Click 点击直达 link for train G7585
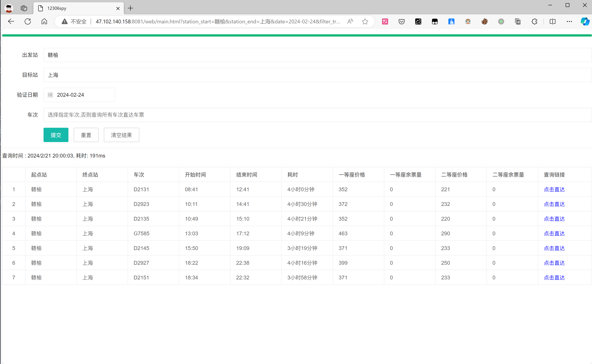The width and height of the screenshot is (592, 364). coord(554,233)
